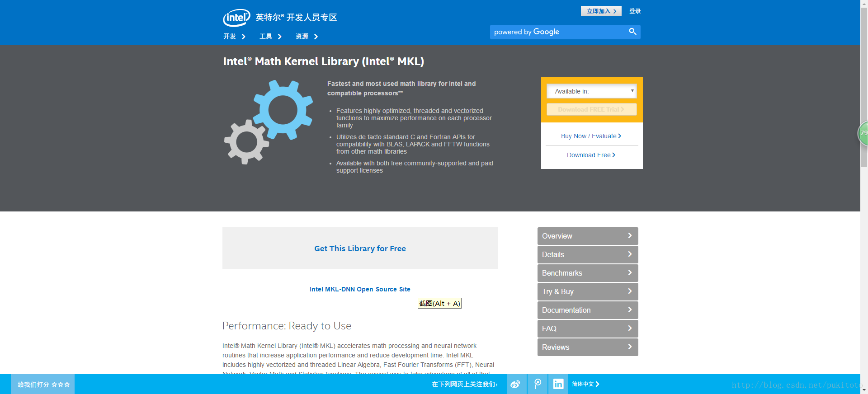
Task: Follow the Buy Now / Evaluate link
Action: (x=591, y=136)
